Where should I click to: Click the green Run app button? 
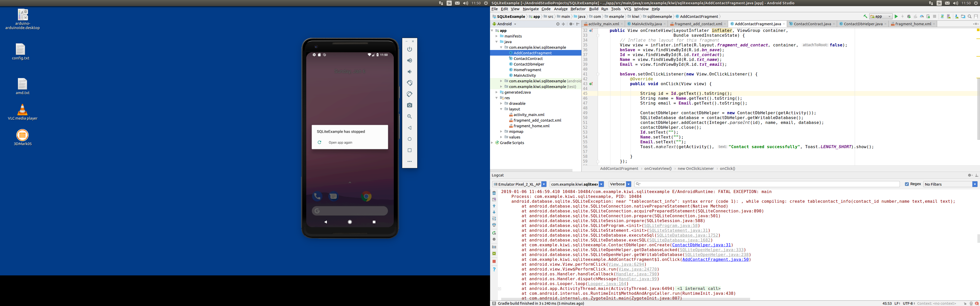pyautogui.click(x=896, y=16)
